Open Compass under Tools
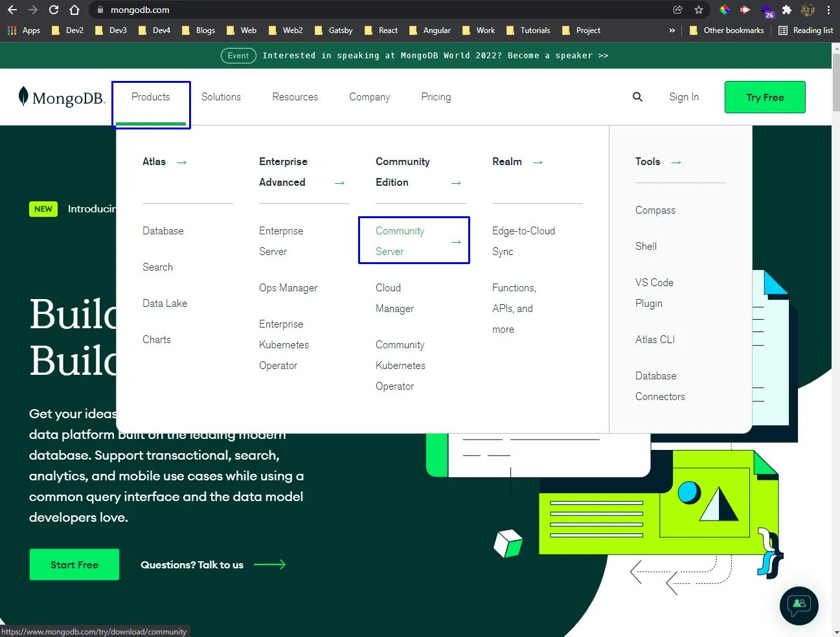Viewport: 840px width, 637px height. click(655, 210)
